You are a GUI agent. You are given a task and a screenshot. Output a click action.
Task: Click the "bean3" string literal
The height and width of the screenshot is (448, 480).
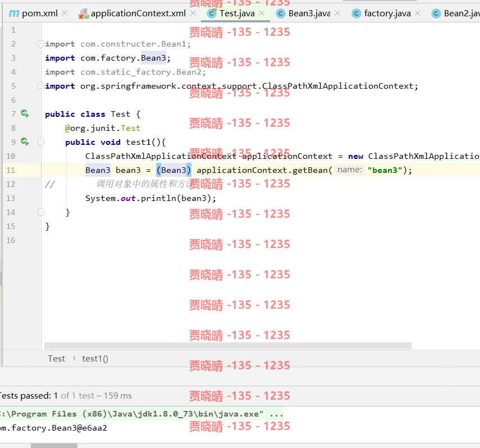(x=385, y=170)
